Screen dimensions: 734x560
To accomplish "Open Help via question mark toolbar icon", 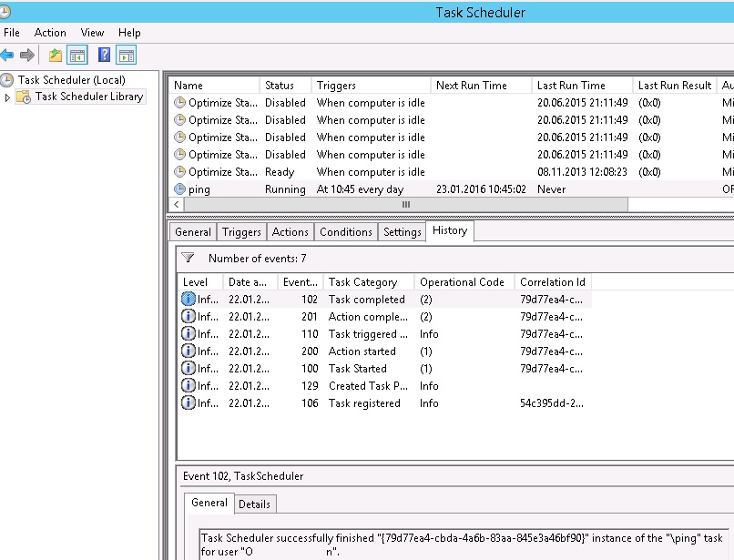I will (105, 56).
